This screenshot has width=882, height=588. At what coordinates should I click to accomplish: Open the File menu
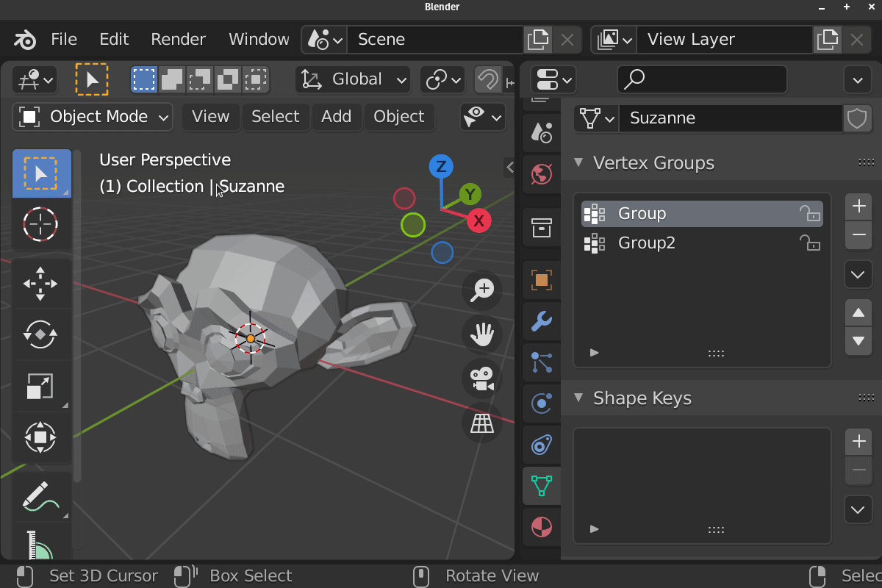coord(64,40)
